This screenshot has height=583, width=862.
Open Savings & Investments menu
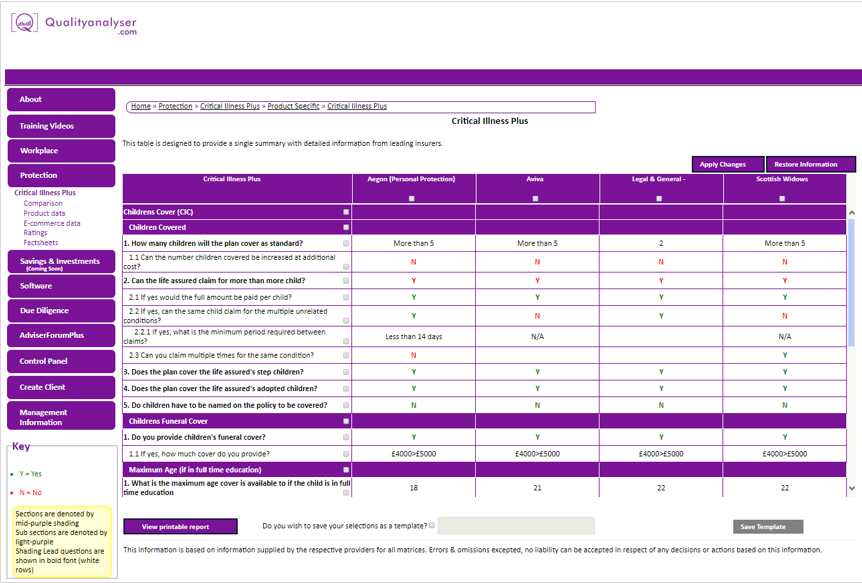(x=61, y=262)
